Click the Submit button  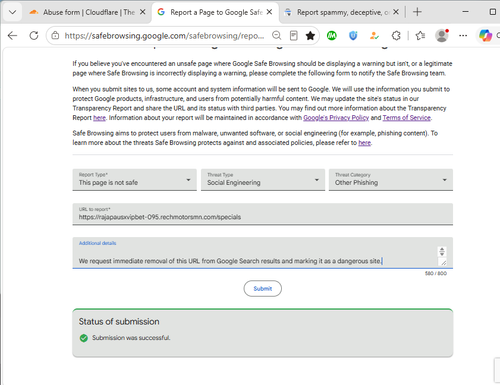coord(263,288)
